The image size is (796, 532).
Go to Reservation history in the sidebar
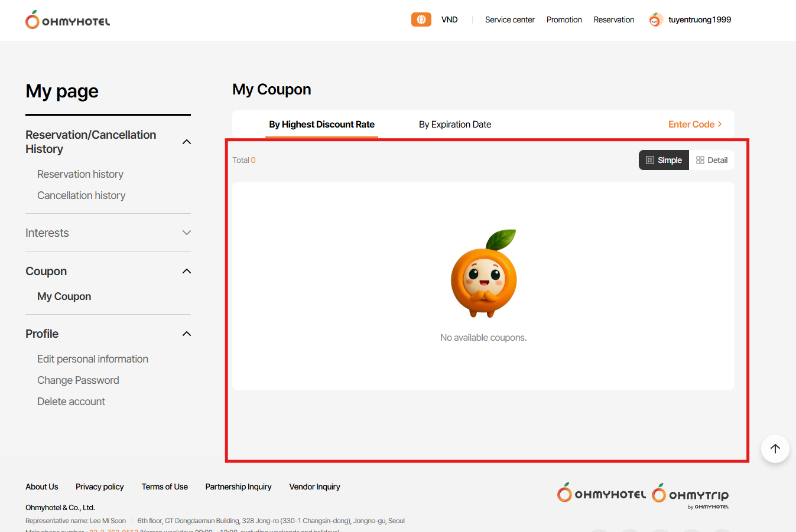[80, 174]
